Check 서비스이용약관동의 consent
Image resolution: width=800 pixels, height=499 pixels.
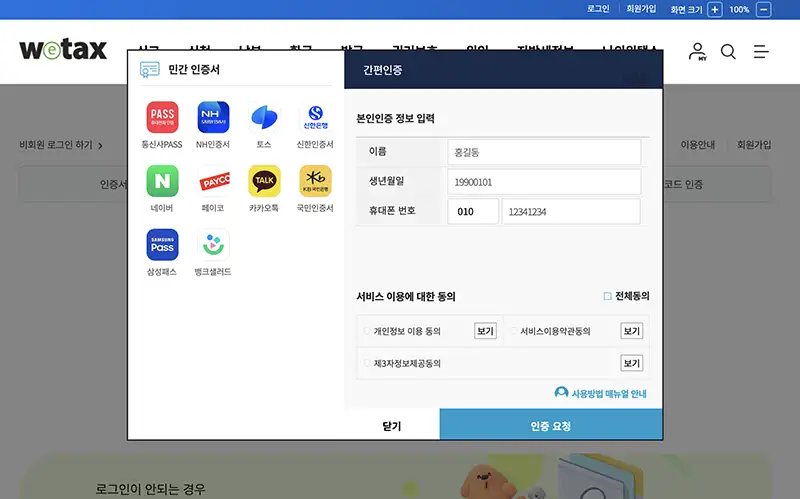[x=513, y=331]
